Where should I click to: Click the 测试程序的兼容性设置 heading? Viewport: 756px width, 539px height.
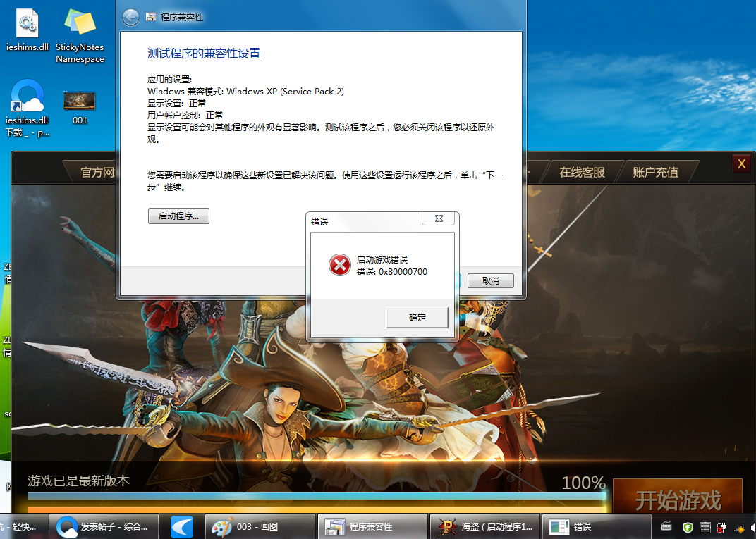click(x=204, y=54)
